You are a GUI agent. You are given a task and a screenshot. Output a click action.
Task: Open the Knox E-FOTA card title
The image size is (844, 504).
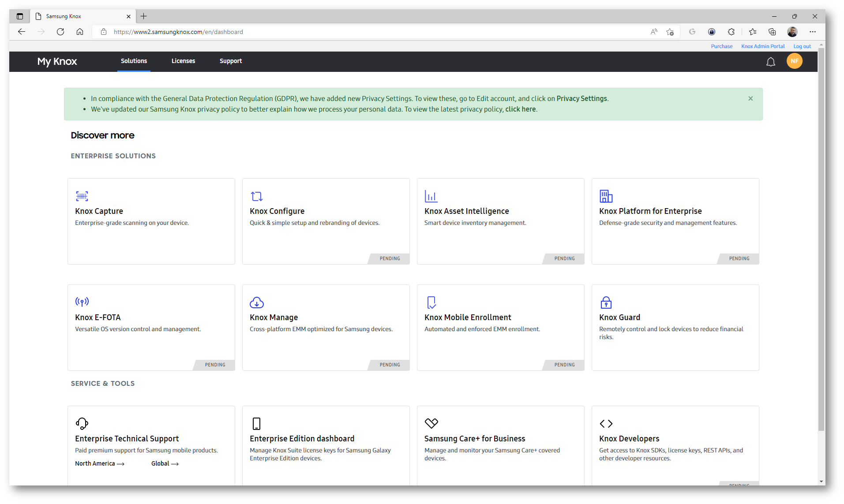tap(98, 317)
